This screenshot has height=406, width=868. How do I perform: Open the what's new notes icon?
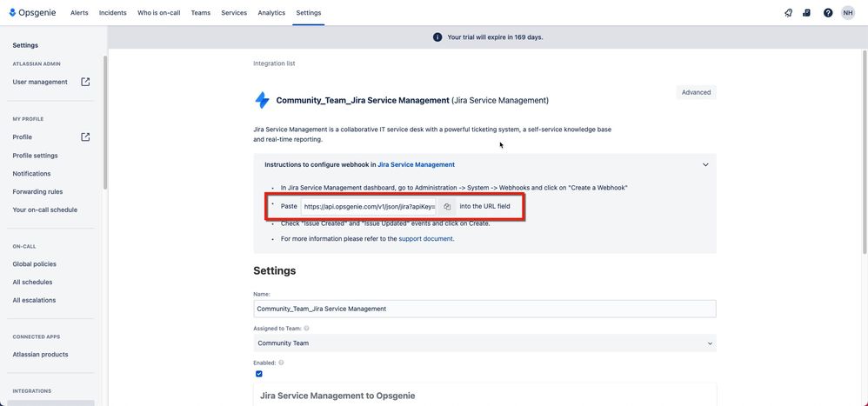(x=806, y=13)
